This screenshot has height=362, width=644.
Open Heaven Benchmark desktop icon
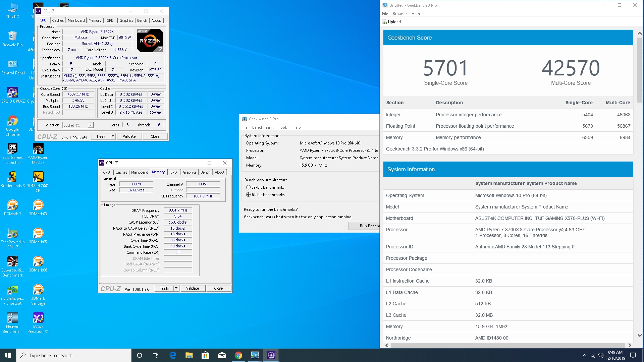click(12, 323)
